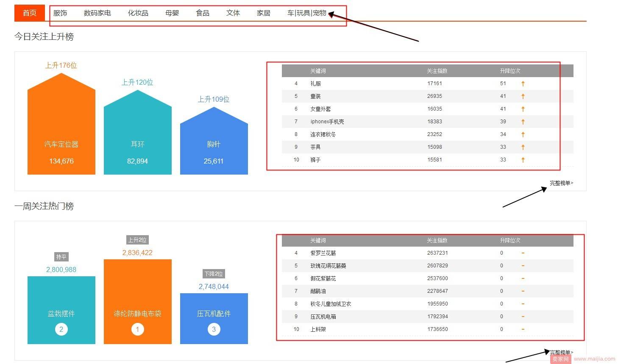This screenshot has height=364, width=618.
Task: Click the up arrow icon in 礼服 row
Action: [523, 83]
